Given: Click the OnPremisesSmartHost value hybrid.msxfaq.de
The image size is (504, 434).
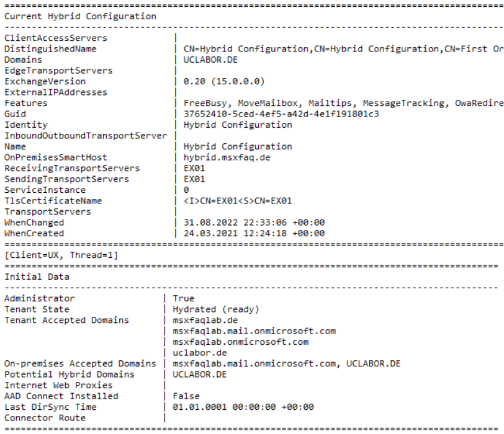Looking at the screenshot, I should click(227, 157).
